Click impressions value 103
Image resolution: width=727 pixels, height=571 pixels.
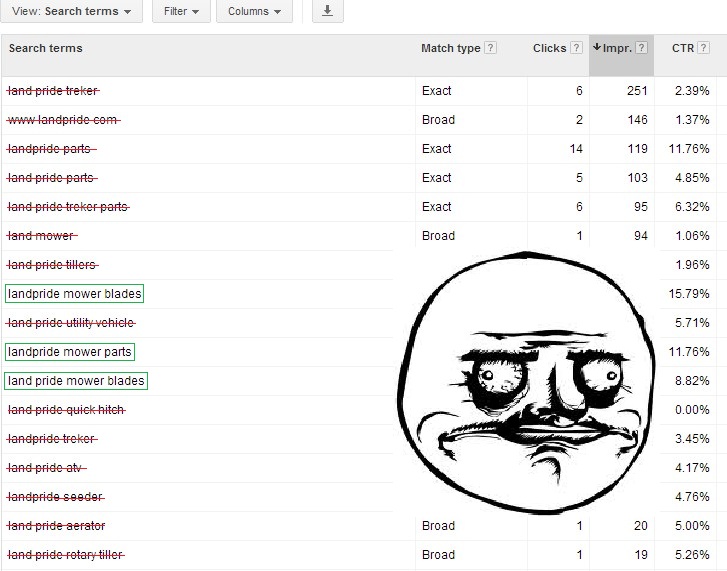637,178
